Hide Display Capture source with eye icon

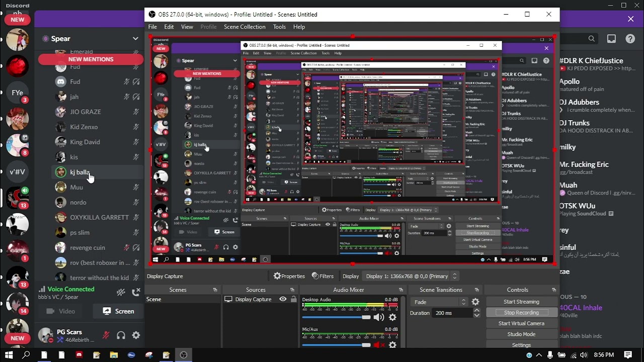click(x=283, y=299)
